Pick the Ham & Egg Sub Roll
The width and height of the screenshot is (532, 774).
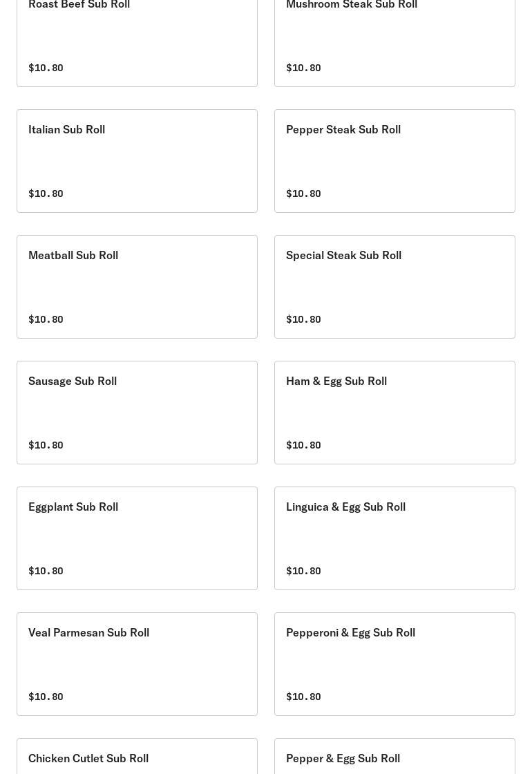[x=395, y=413]
